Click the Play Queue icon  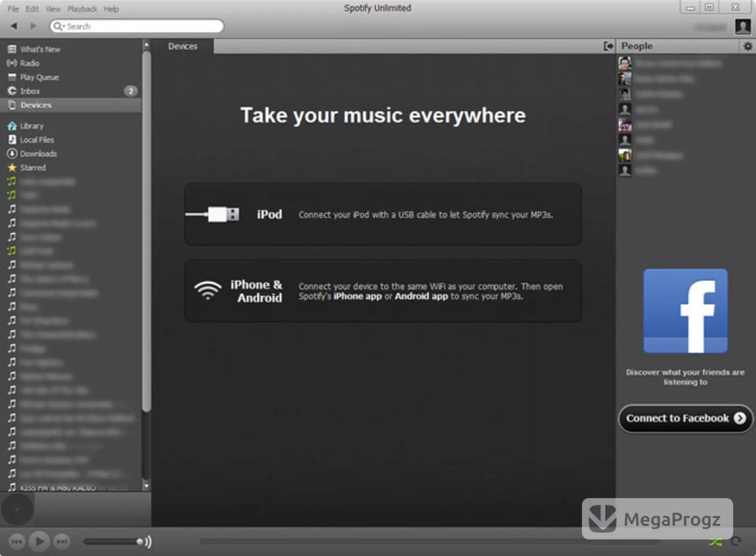tap(12, 77)
